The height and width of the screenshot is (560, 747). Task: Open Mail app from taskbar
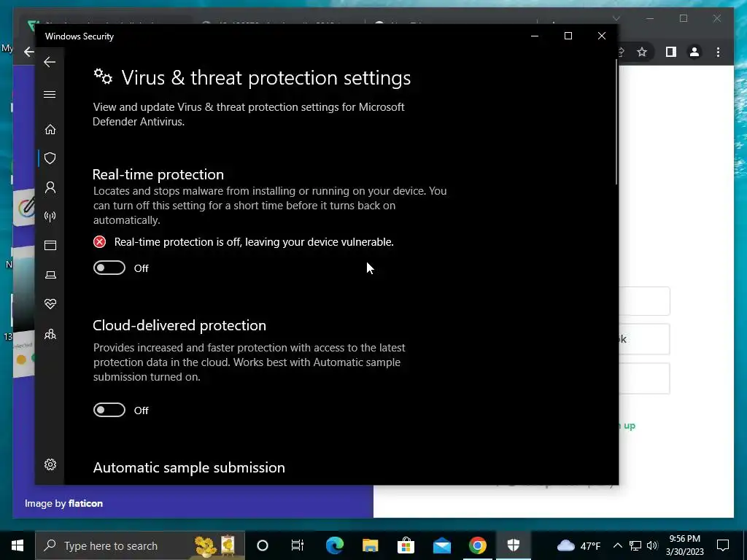441,545
